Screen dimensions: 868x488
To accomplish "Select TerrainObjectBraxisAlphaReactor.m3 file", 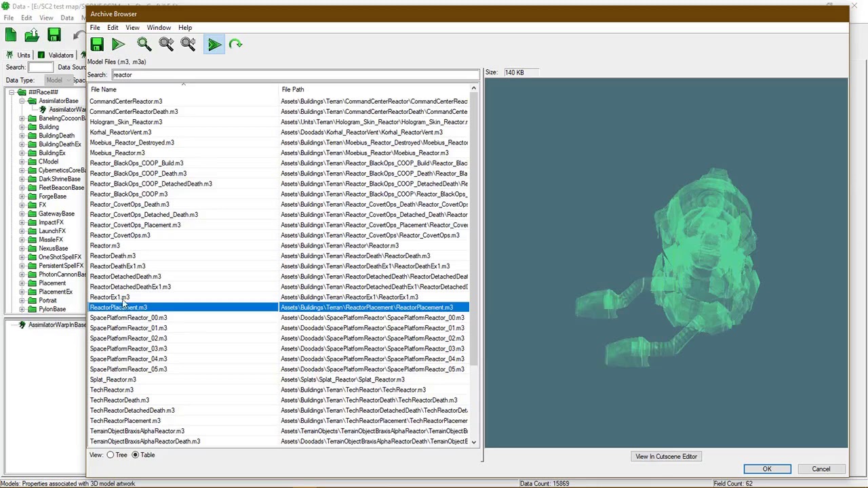I will [x=279, y=431].
